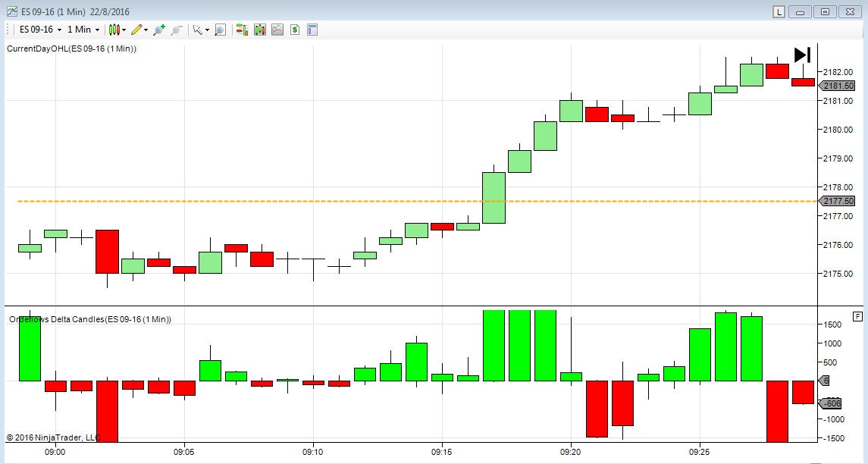Click the 09:00 time axis label
Viewport: 868px width, 464px height.
(55, 452)
